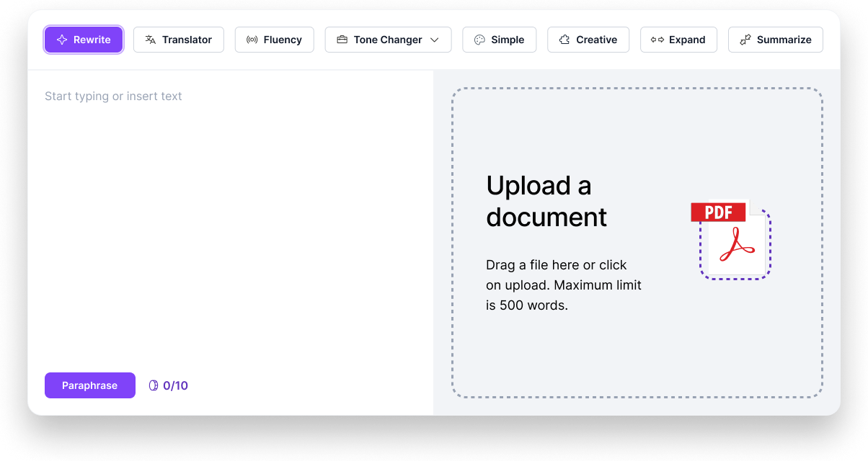Switch to the Summarize mode
The height and width of the screenshot is (461, 868).
[x=775, y=40]
